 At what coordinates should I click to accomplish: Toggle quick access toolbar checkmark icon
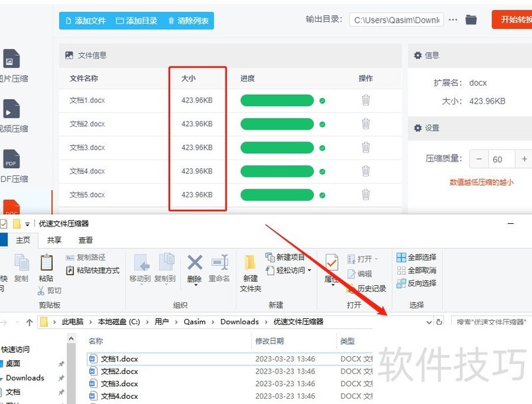coord(4,224)
